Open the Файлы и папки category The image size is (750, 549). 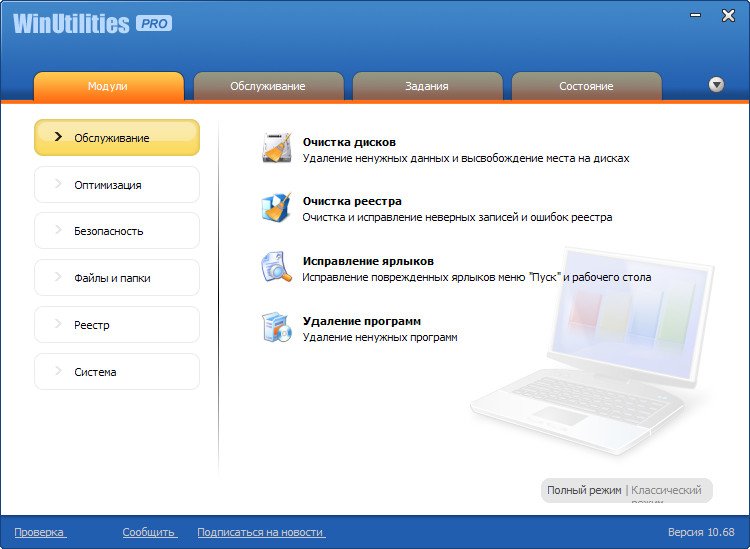117,278
